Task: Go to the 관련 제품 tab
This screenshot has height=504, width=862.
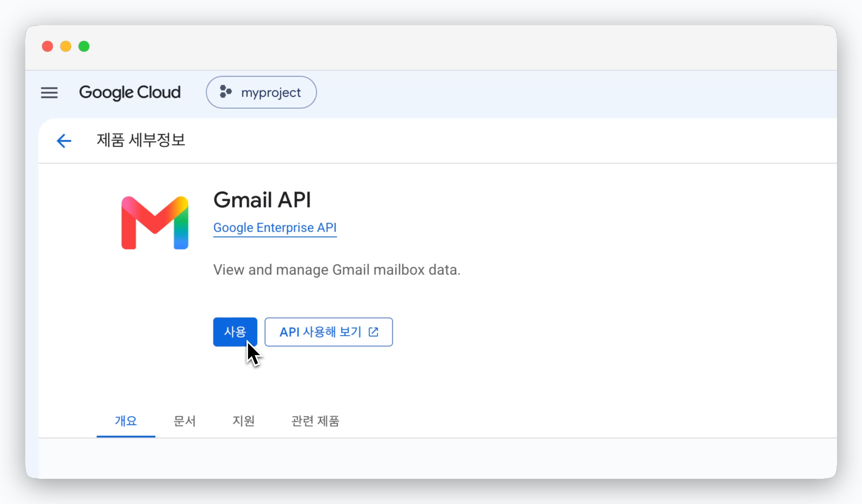Action: click(x=315, y=421)
